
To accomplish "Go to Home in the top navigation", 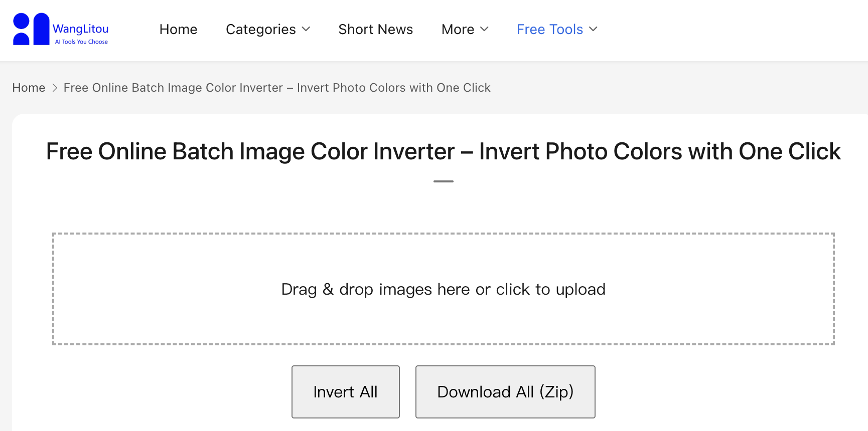I will (x=178, y=30).
